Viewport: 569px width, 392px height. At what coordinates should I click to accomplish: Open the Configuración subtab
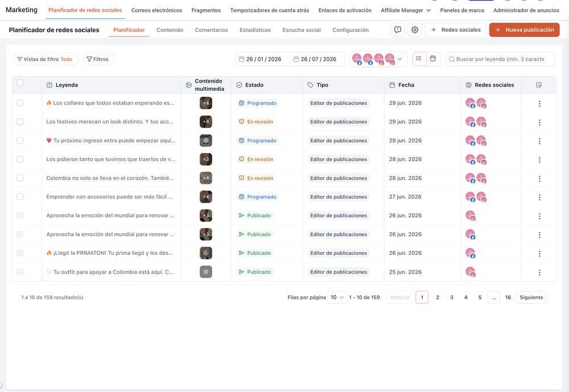click(x=351, y=30)
